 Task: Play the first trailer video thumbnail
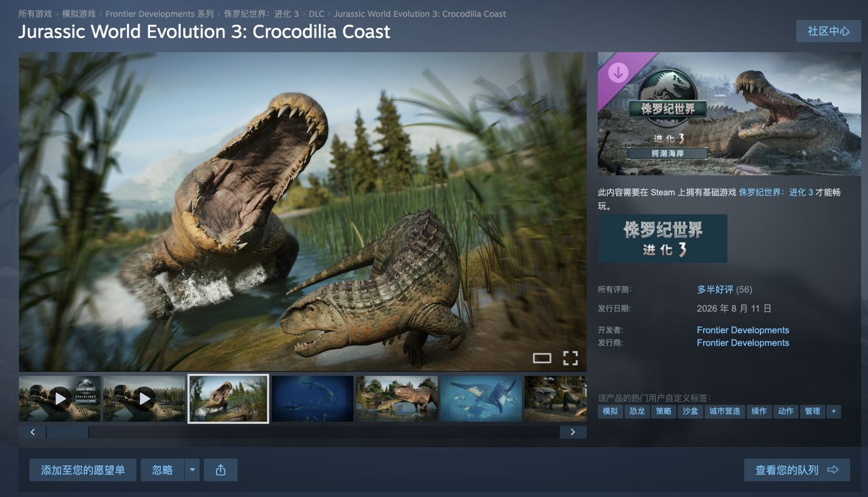[x=60, y=399]
